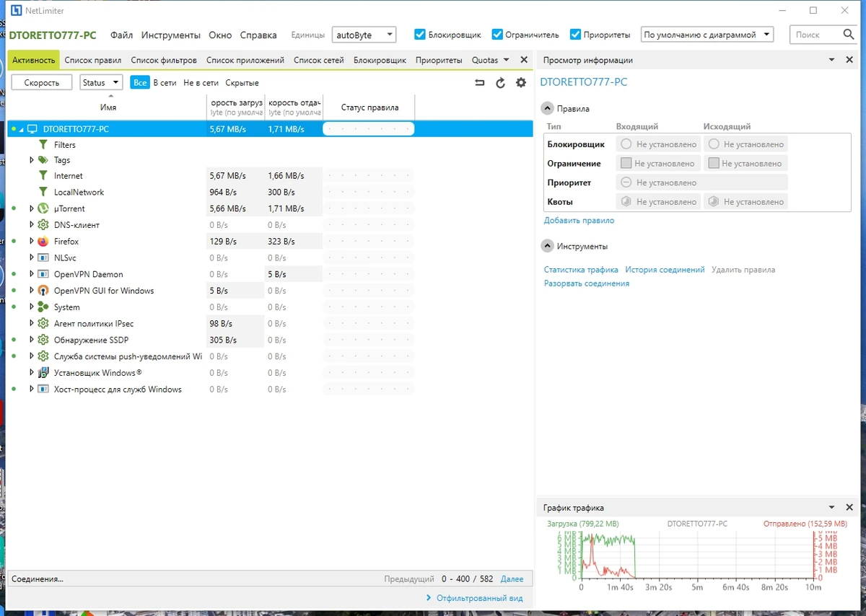Click the Internet filter funnel icon
This screenshot has height=616, width=866.
pyautogui.click(x=43, y=176)
